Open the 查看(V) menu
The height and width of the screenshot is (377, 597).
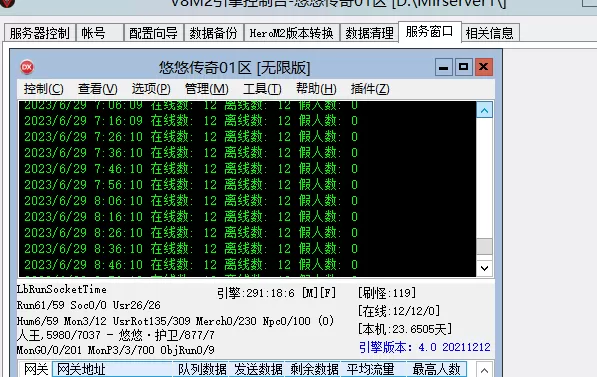pos(98,89)
